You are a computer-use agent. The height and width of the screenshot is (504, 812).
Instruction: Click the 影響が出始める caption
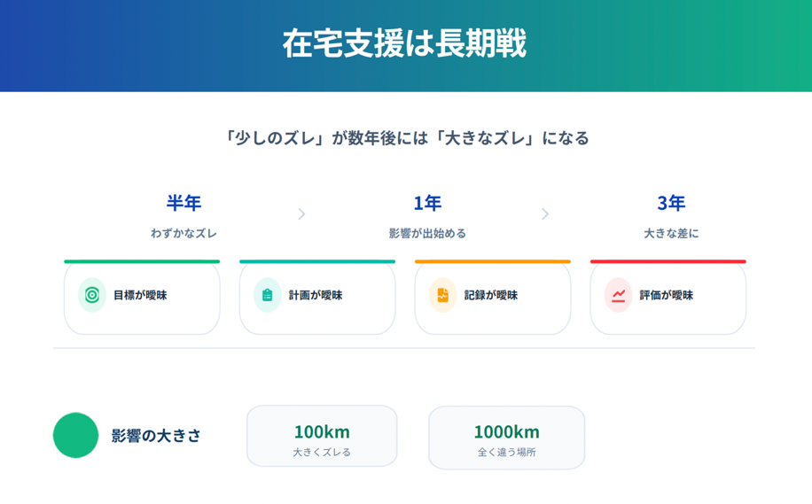[x=427, y=233]
